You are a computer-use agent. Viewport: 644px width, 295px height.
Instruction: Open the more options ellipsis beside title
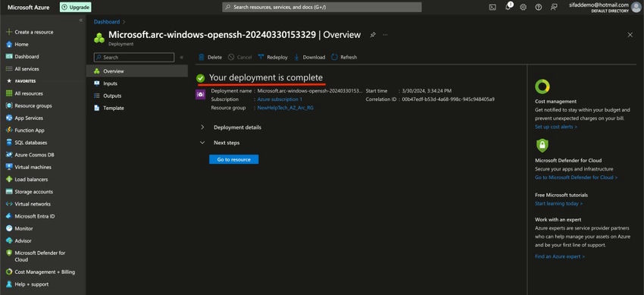point(385,35)
